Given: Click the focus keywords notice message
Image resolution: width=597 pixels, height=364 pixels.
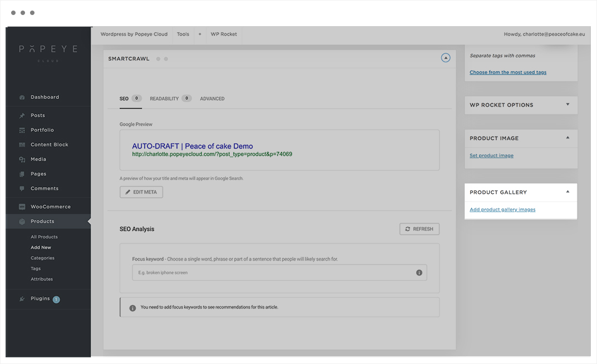Looking at the screenshot, I should (x=209, y=307).
